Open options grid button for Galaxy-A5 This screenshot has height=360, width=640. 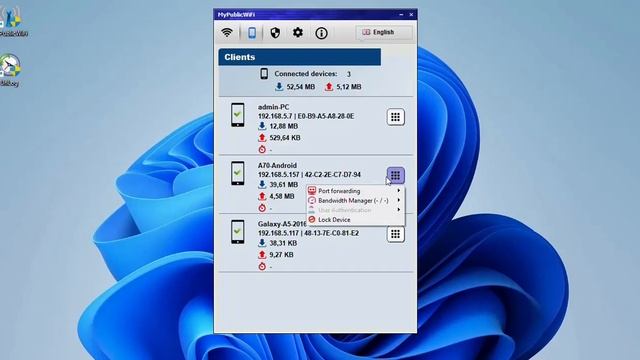pyautogui.click(x=396, y=234)
